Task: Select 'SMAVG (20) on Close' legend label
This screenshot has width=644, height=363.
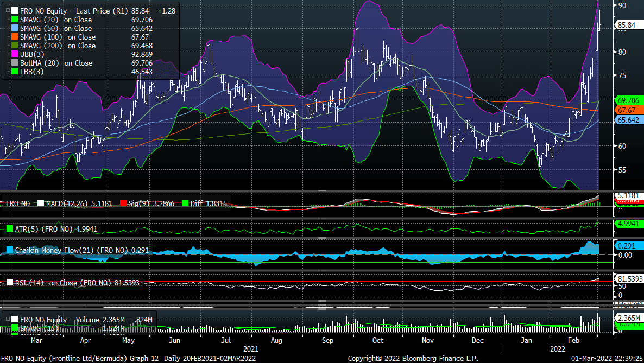Action: [56, 20]
